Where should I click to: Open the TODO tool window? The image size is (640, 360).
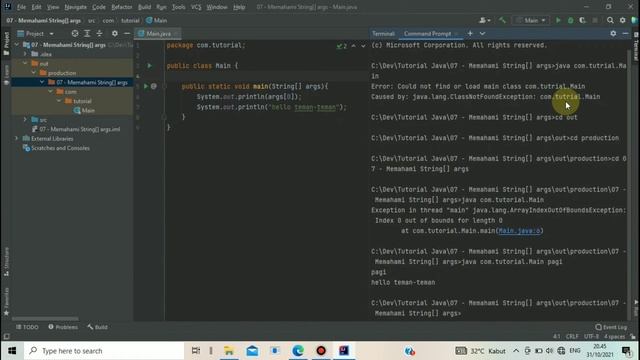pyautogui.click(x=27, y=327)
